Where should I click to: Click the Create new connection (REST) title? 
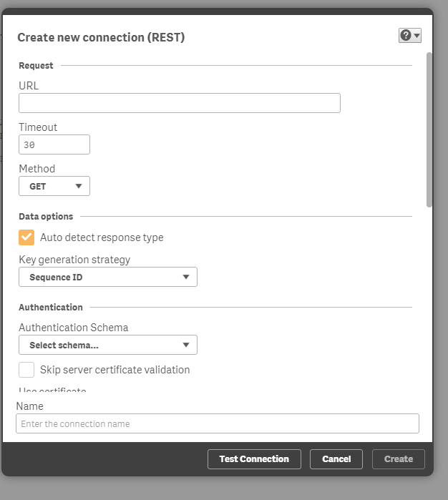coord(101,37)
